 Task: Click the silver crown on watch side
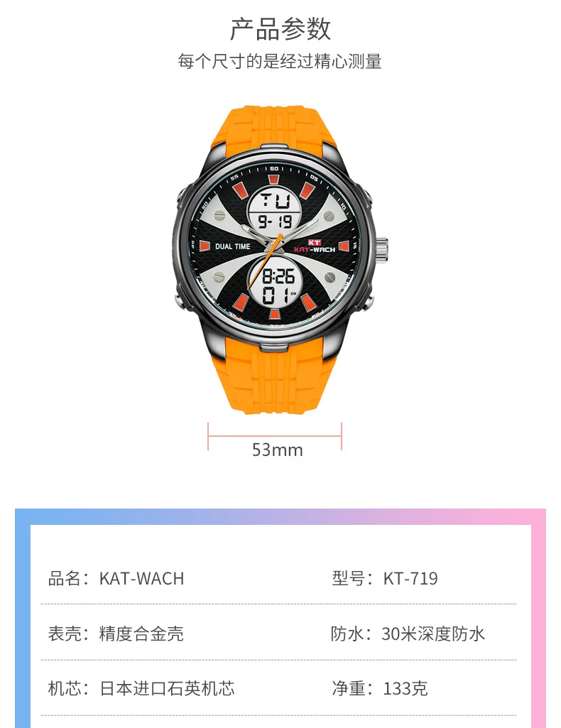380,249
